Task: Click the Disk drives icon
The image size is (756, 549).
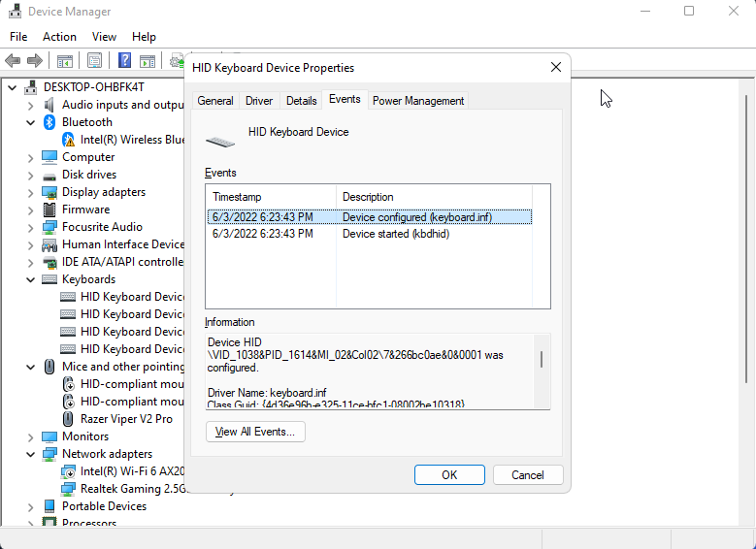Action: tap(49, 176)
